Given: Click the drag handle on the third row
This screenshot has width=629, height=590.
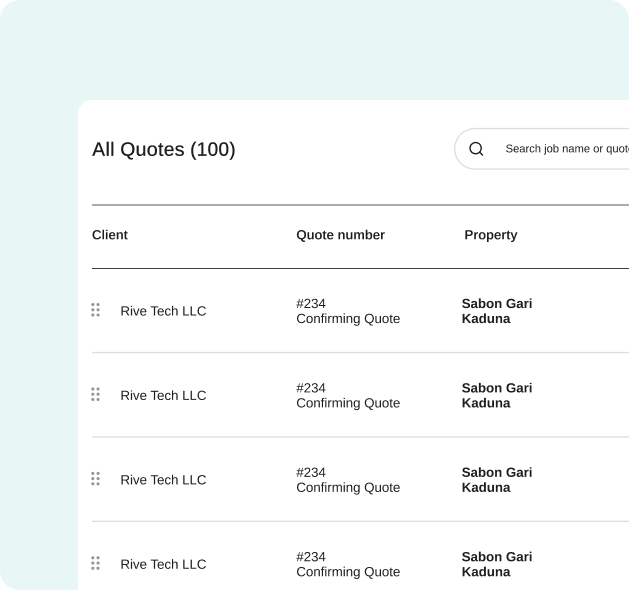Looking at the screenshot, I should [x=95, y=479].
